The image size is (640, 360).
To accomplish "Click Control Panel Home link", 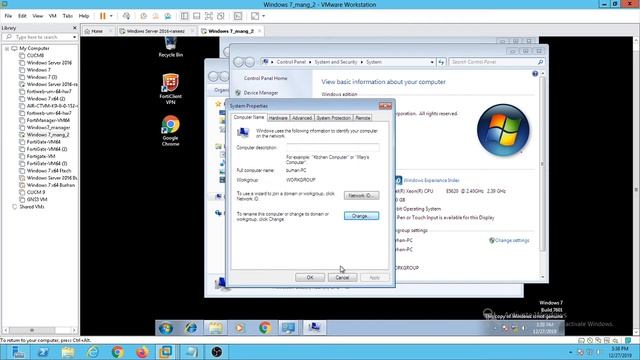I will (265, 78).
